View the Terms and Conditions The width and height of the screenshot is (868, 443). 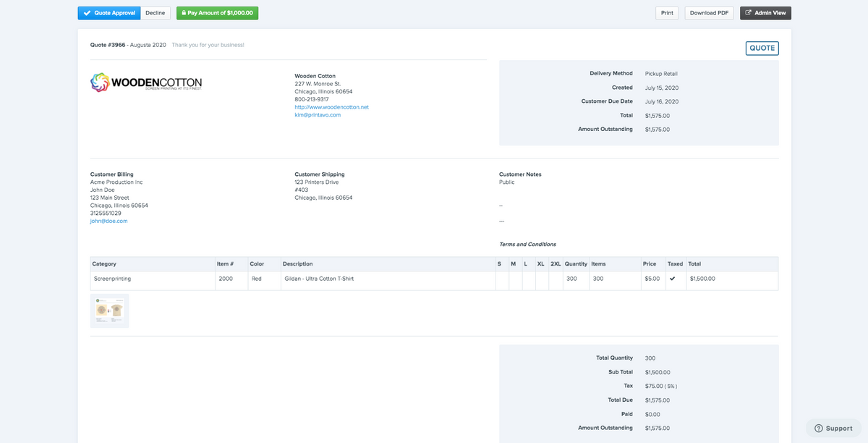pos(527,245)
